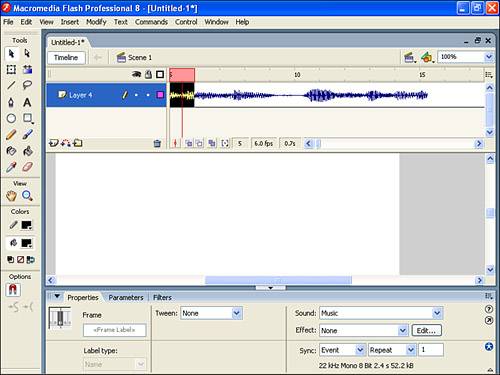Click the Edit... sound effect button
This screenshot has height=375, width=500.
coord(427,330)
